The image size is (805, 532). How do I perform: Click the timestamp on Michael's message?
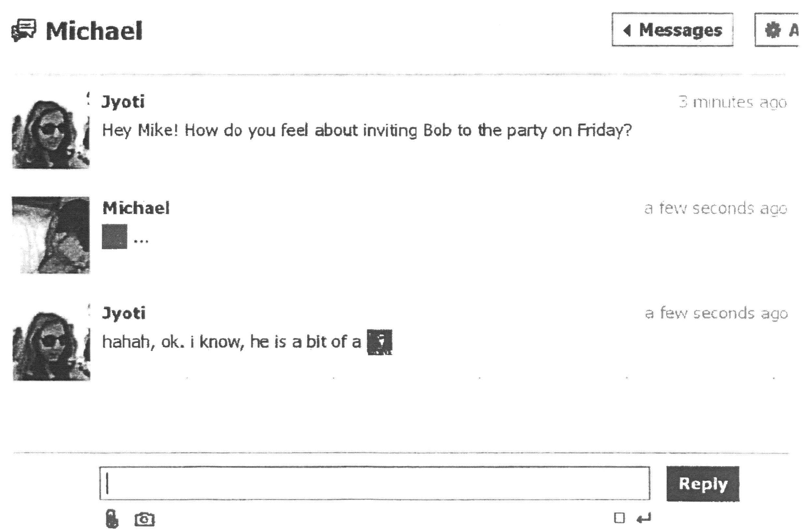point(715,208)
